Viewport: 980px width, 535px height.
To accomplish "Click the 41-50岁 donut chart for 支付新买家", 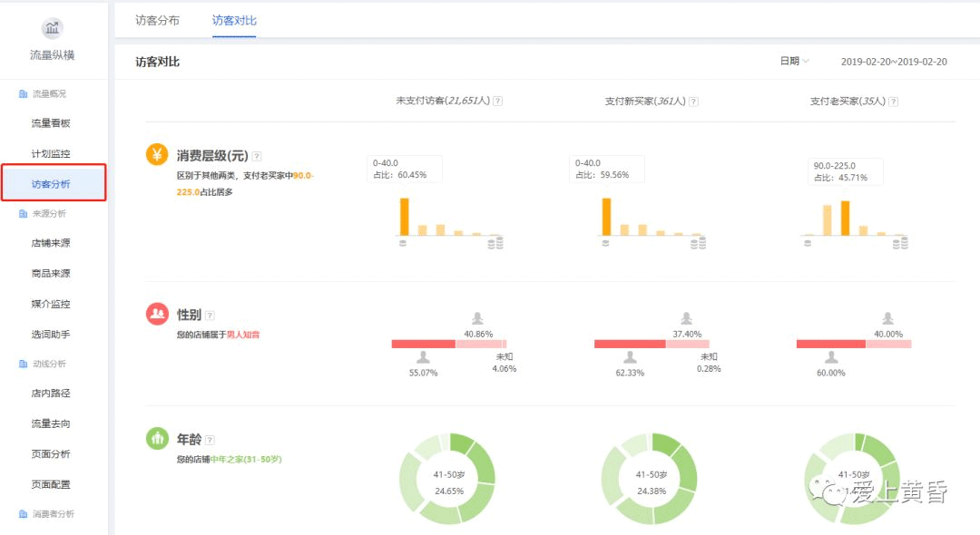I will pyautogui.click(x=651, y=481).
